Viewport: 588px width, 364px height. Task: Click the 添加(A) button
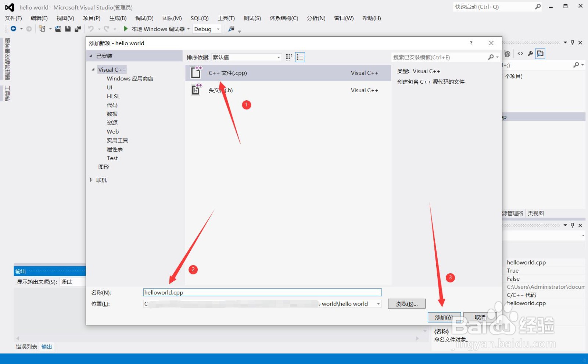(x=444, y=317)
